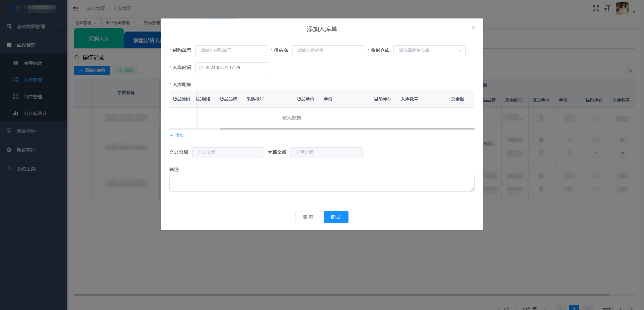Viewport: 644px width, 310px height.
Task: Click the round refresh button above table
Action: [x=630, y=70]
